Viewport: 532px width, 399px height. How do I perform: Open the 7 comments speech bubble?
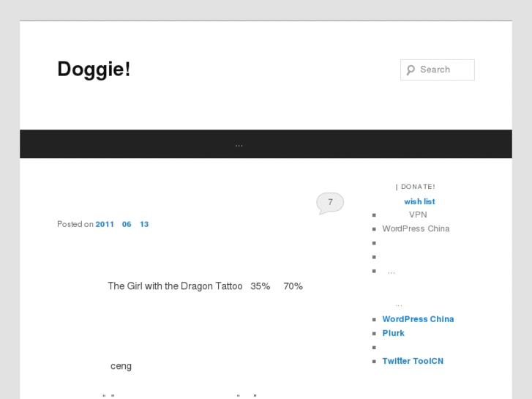click(330, 203)
